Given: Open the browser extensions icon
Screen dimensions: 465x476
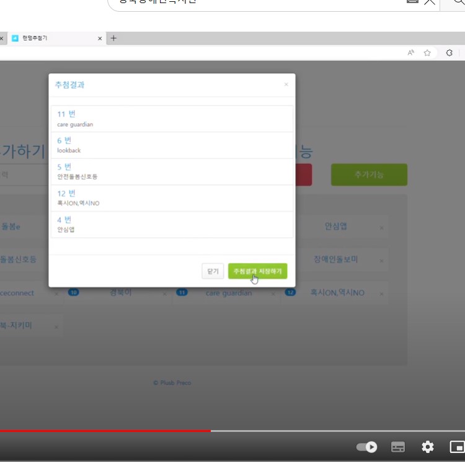Looking at the screenshot, I should tap(449, 53).
